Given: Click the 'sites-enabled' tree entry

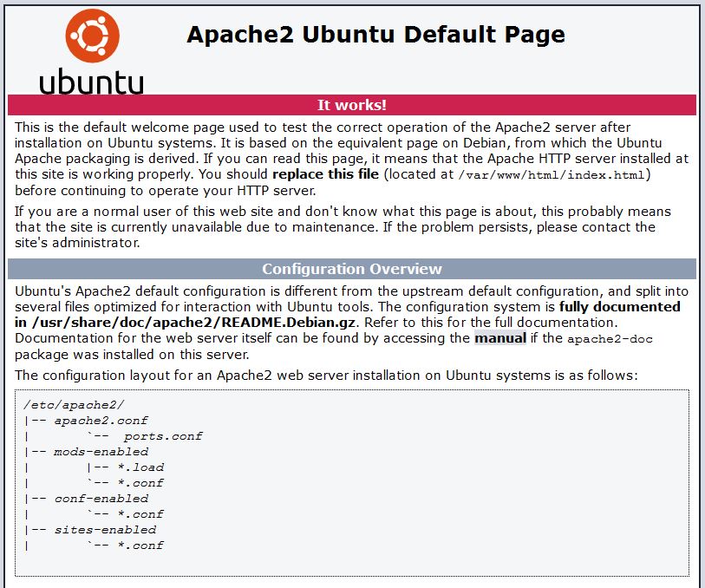Looking at the screenshot, I should 105,530.
